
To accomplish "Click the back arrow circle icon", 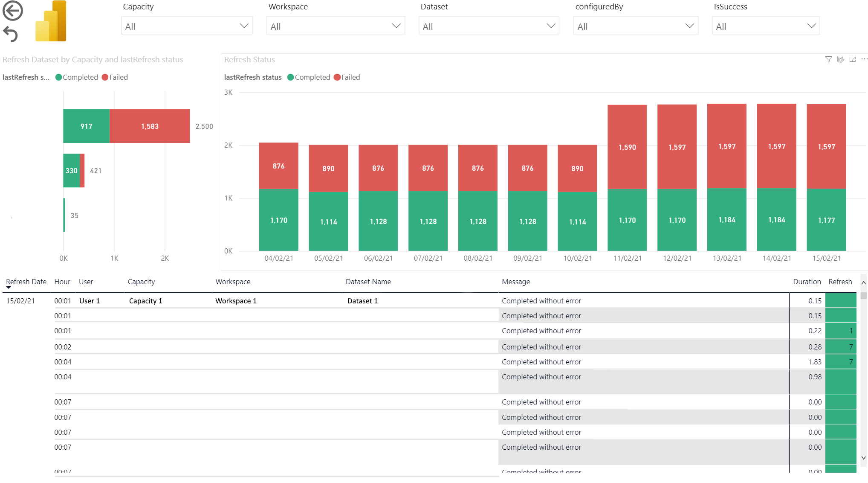I will tap(13, 11).
